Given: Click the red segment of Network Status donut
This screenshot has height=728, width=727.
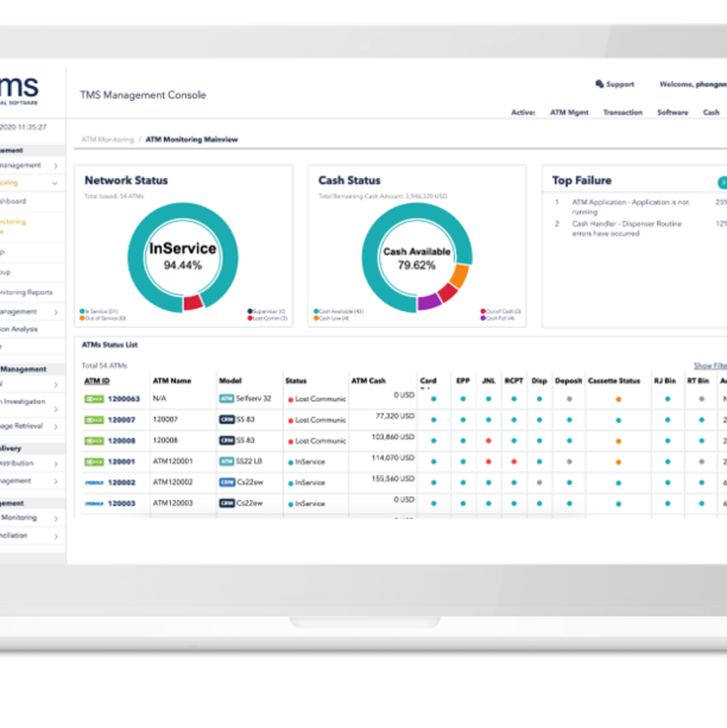Looking at the screenshot, I should tap(194, 302).
